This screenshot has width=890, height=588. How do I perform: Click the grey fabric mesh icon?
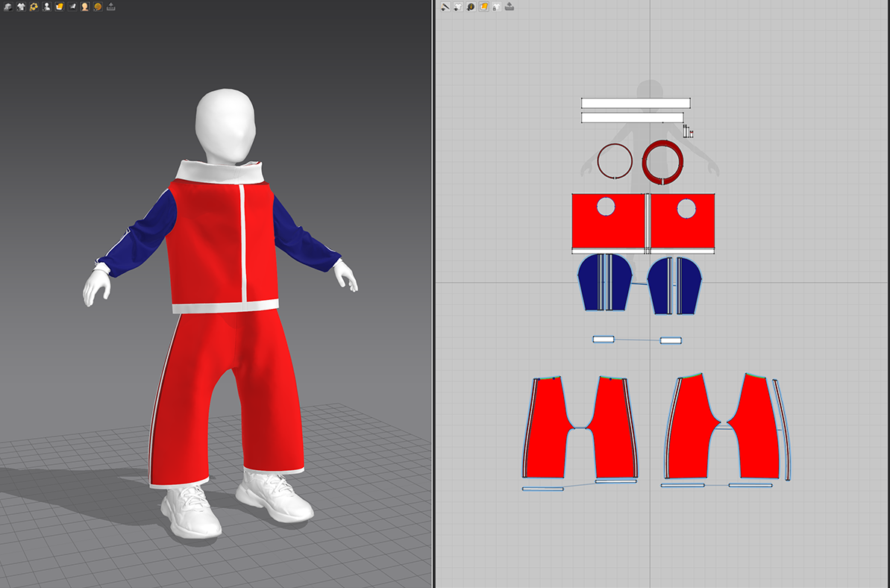[72, 7]
